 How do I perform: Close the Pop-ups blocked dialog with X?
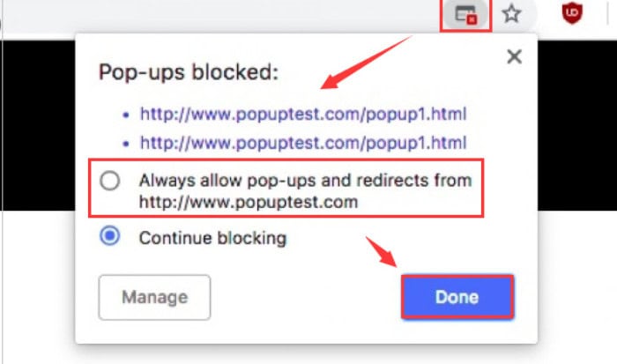point(514,56)
